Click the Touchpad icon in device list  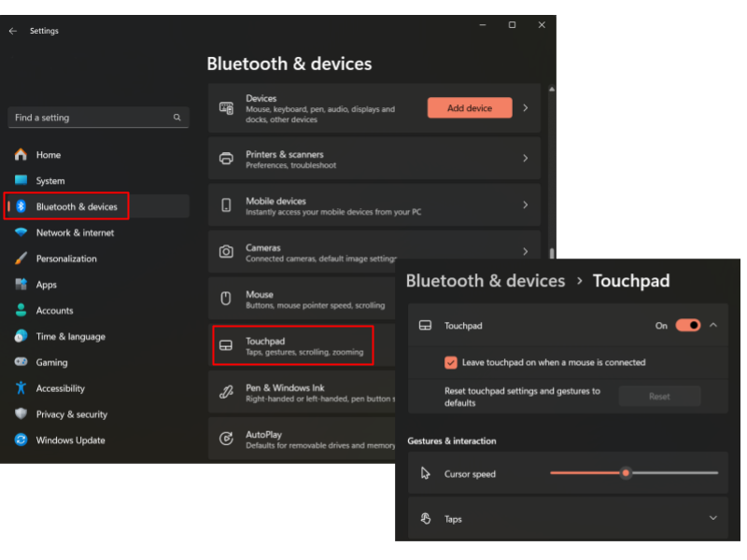coord(226,345)
